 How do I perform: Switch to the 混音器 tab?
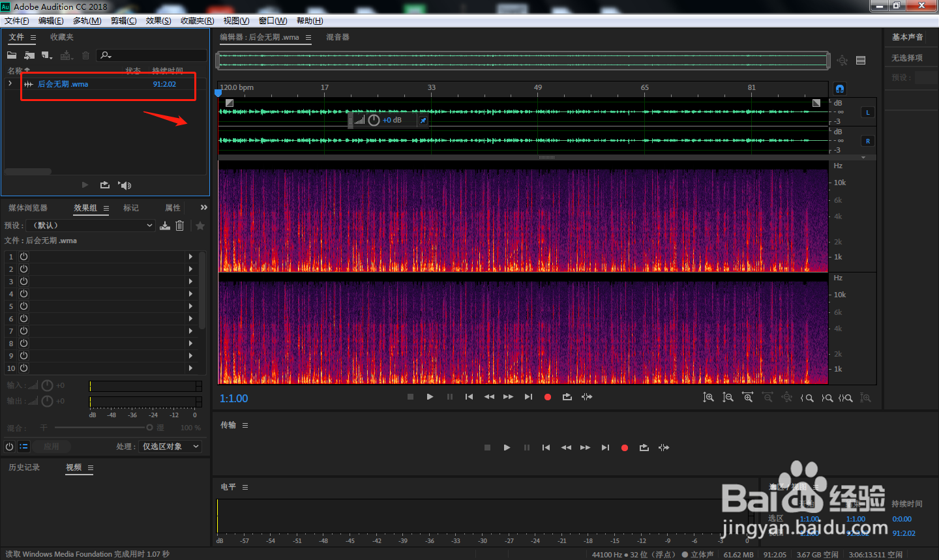[x=338, y=37]
